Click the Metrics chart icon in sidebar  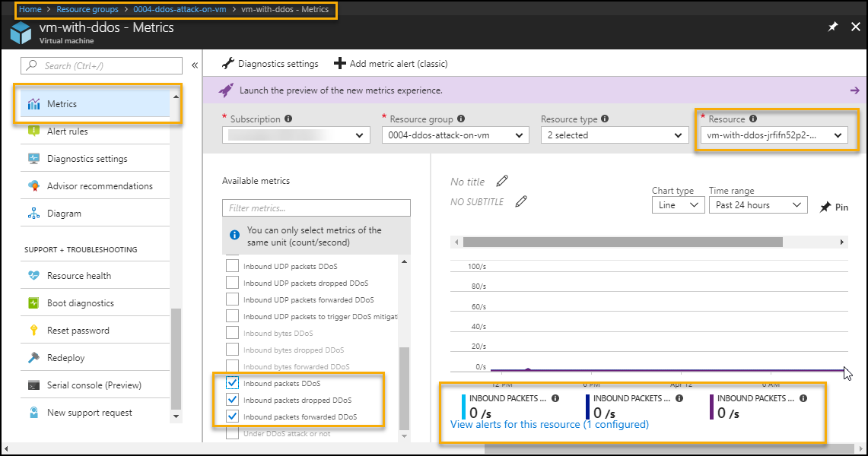[x=33, y=104]
